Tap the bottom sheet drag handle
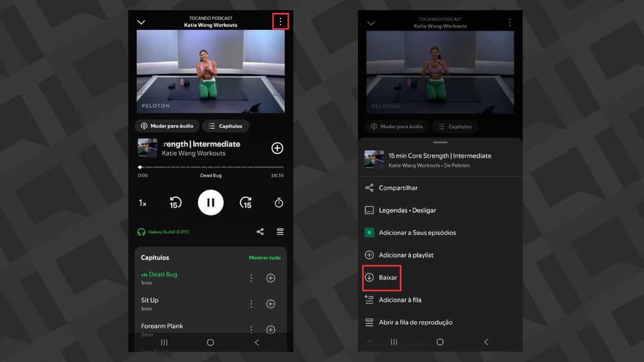This screenshot has height=362, width=644. pos(440,143)
